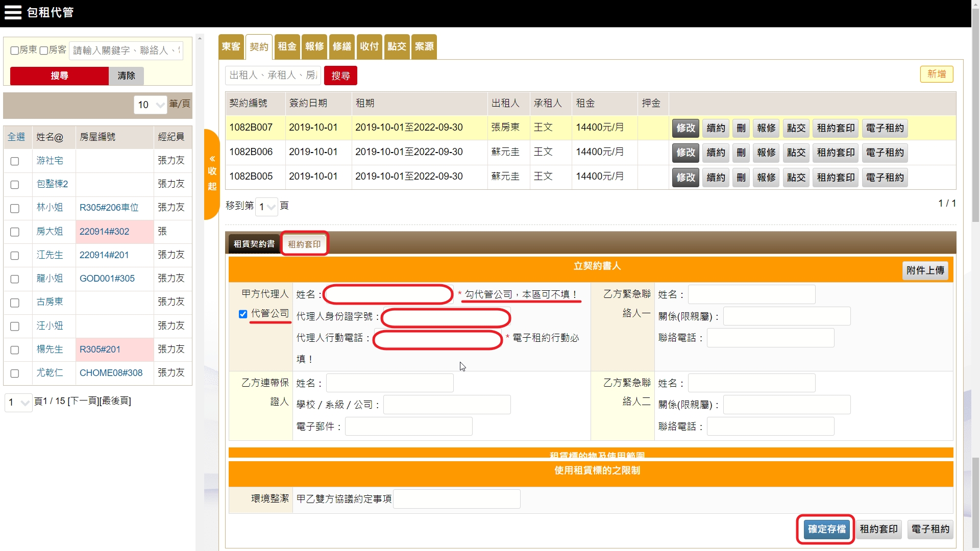This screenshot has width=980, height=551.
Task: Click the agent 姓名 input field
Action: pos(388,294)
